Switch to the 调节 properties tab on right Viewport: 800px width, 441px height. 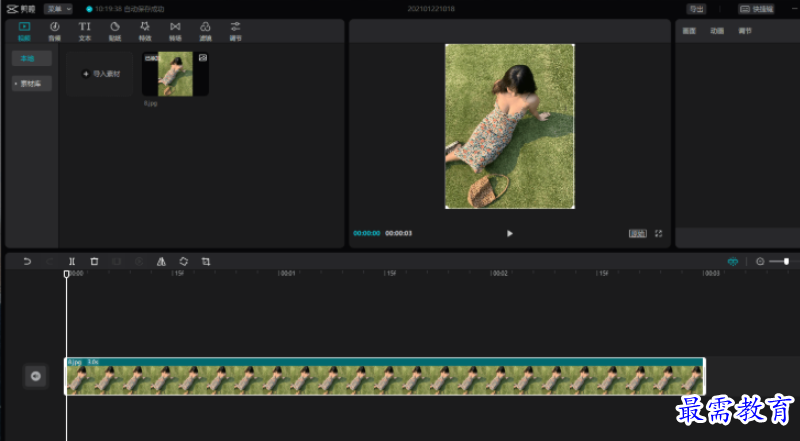click(745, 31)
